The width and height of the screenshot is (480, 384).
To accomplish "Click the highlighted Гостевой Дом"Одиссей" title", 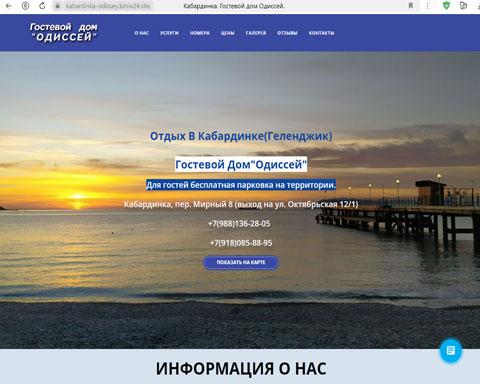I will click(x=241, y=164).
